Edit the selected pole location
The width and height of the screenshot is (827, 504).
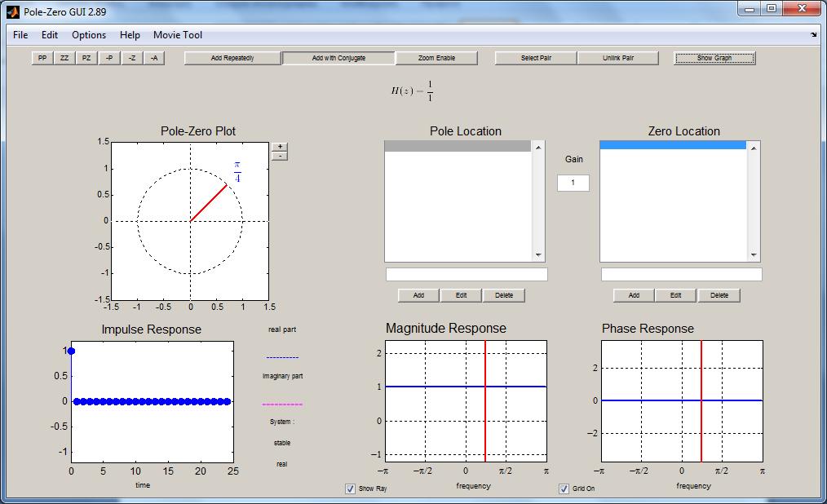point(462,295)
